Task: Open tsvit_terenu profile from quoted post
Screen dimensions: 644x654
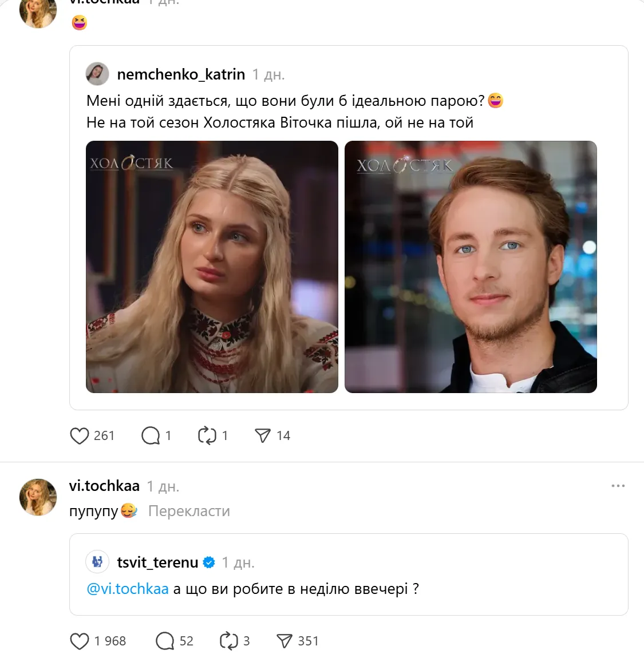Action: click(157, 562)
